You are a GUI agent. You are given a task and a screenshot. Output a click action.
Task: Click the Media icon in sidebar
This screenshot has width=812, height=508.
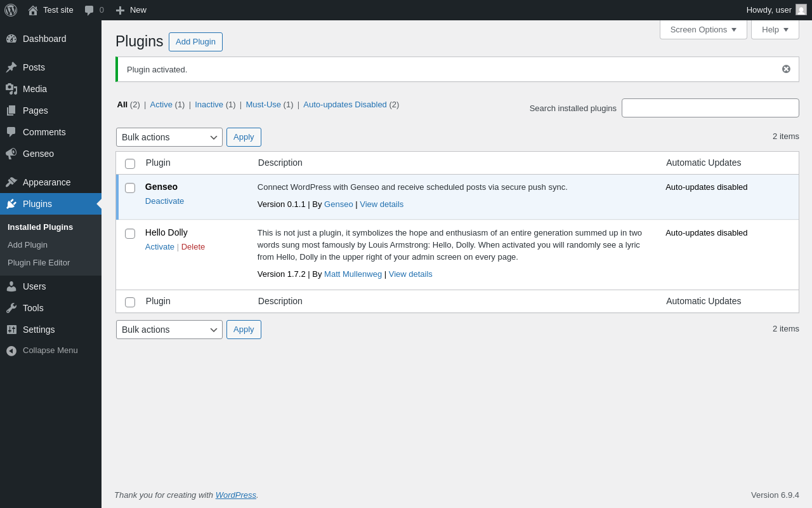11,89
